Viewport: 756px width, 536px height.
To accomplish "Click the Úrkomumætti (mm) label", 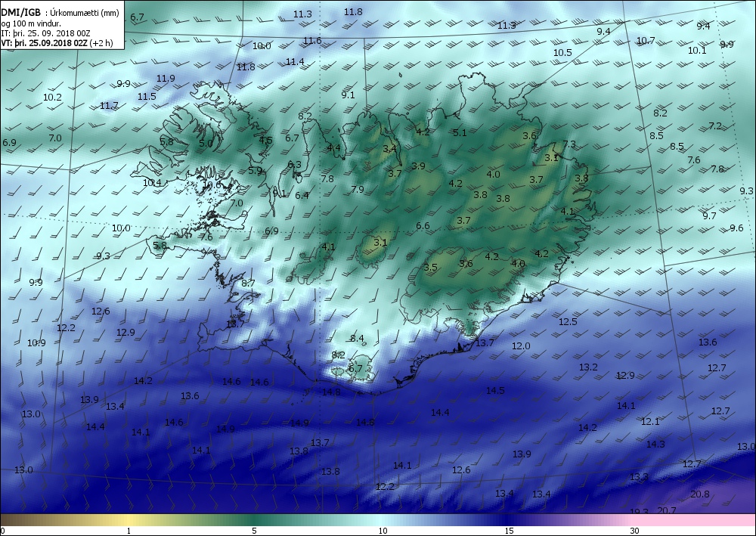I will click(85, 14).
